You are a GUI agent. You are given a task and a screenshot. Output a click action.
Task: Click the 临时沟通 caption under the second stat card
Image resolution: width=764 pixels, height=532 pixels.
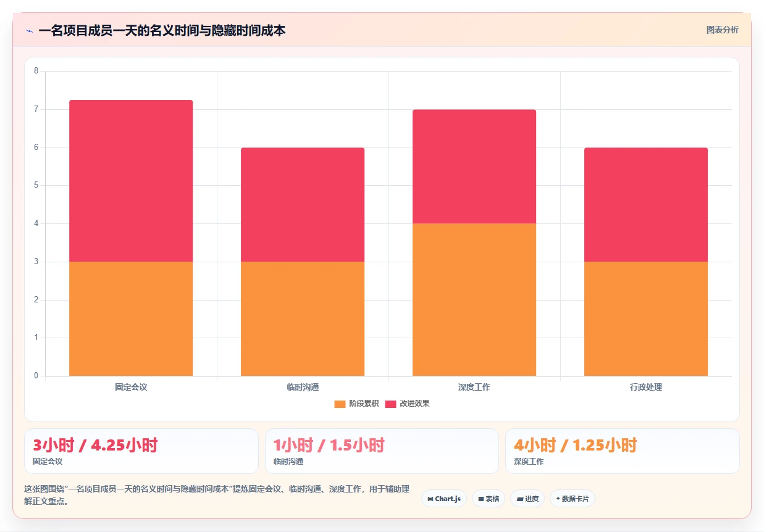288,462
